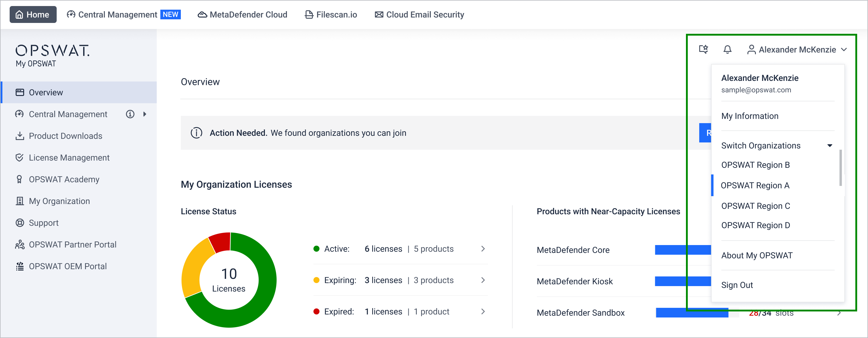Click the red Expired donut segment
This screenshot has width=868, height=338.
(x=220, y=242)
